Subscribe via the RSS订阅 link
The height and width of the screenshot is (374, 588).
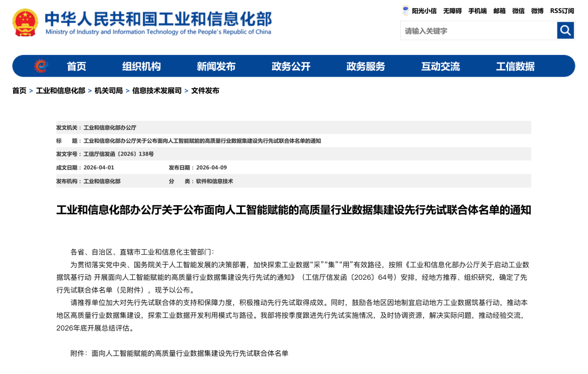tap(562, 11)
